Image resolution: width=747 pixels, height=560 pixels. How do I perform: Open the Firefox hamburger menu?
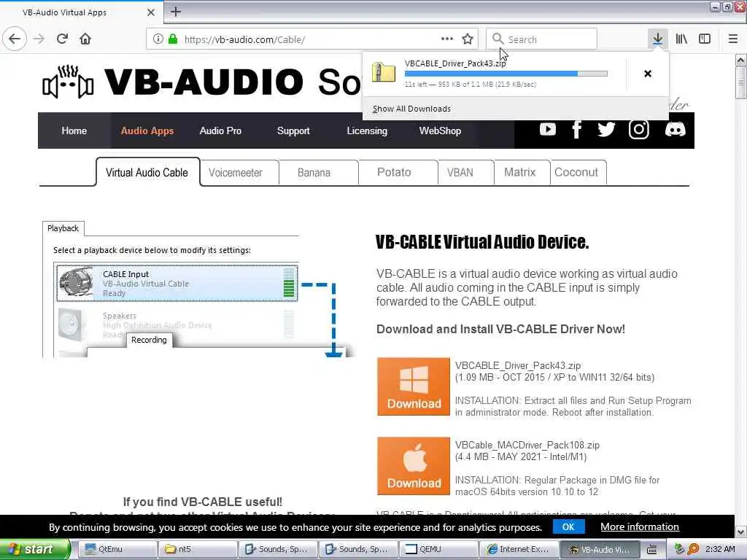tap(733, 39)
